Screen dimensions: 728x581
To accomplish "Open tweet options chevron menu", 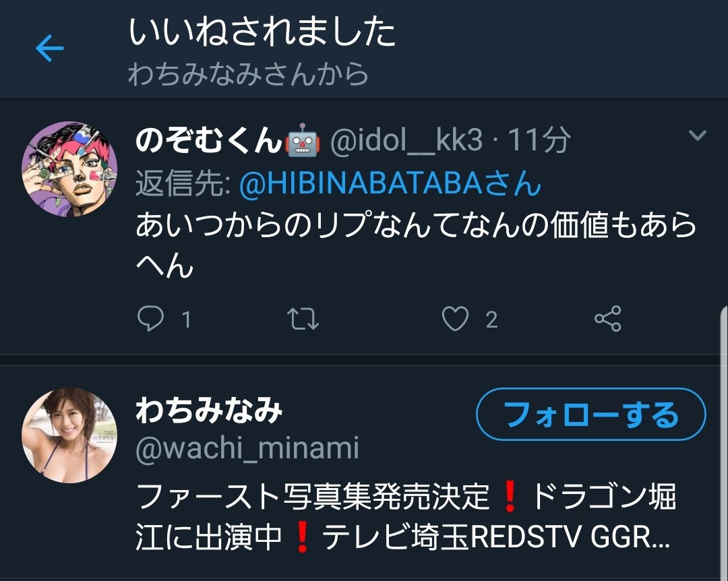I will [x=698, y=135].
